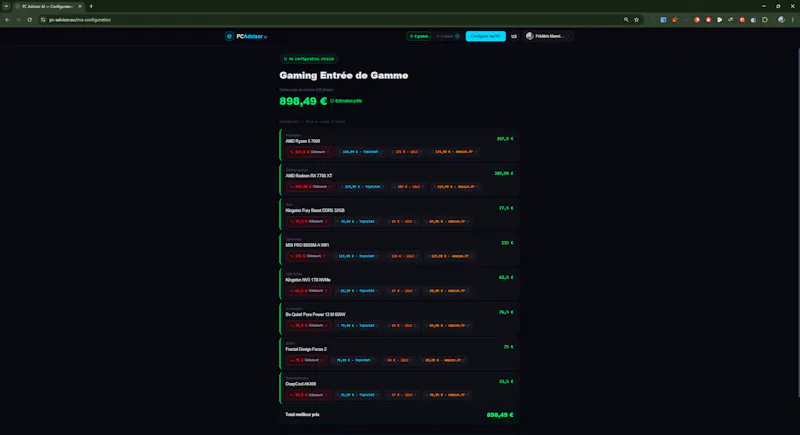Switch language via the US selector
Viewport: 800px width, 435px height.
pyautogui.click(x=514, y=36)
